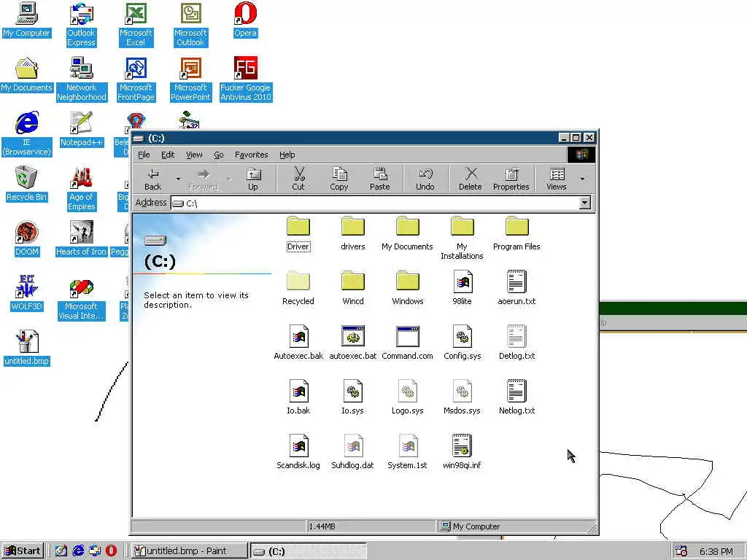Click the (C:) taskbar button
747x560 pixels.
coord(309,551)
